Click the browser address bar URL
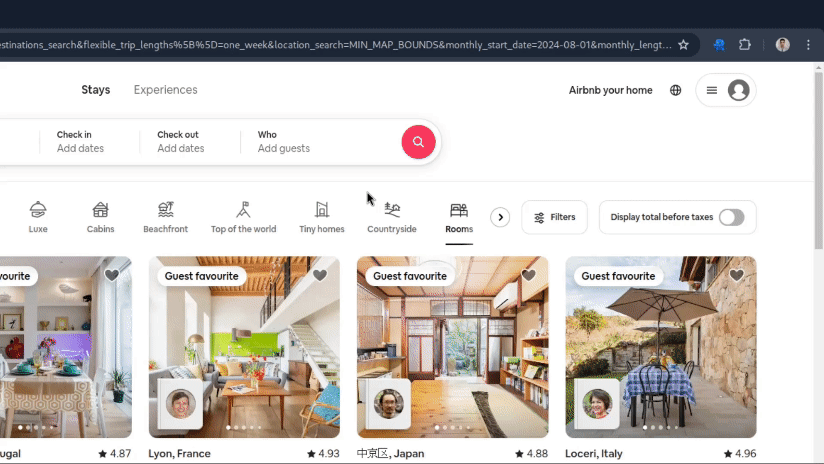Viewport: 824px width, 464px height. [x=336, y=45]
